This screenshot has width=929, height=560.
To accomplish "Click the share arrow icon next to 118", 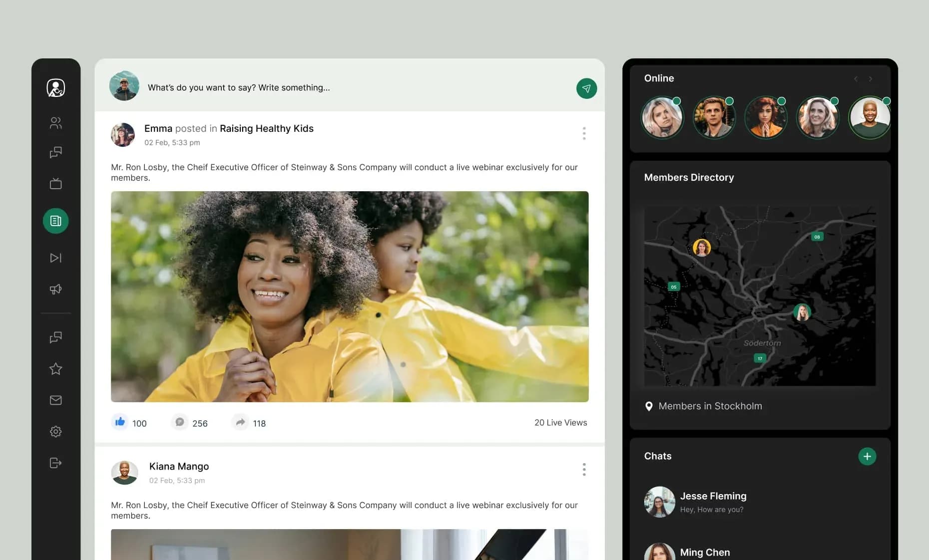I will click(240, 422).
